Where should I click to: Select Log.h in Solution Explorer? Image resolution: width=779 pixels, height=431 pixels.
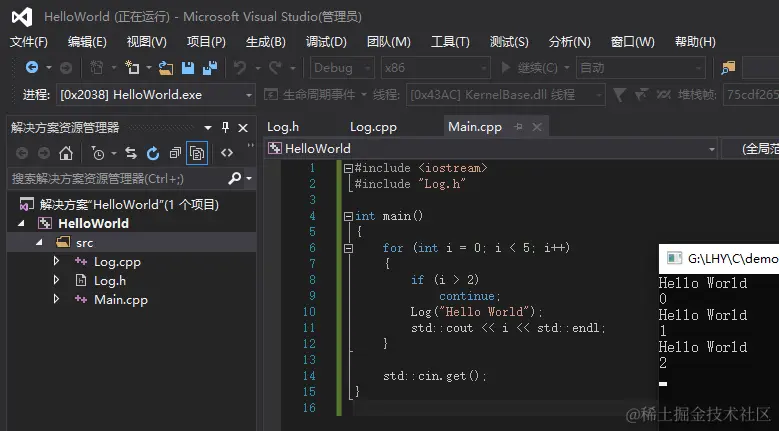(110, 281)
